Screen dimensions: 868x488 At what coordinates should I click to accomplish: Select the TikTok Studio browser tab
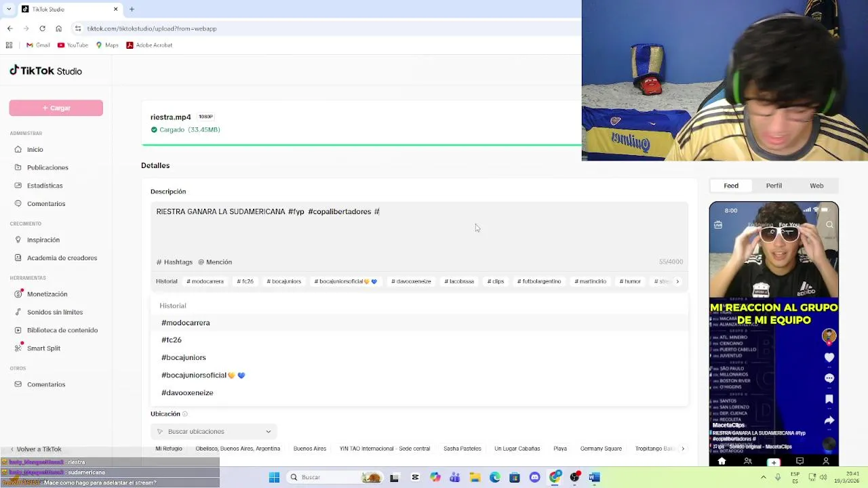click(x=68, y=9)
